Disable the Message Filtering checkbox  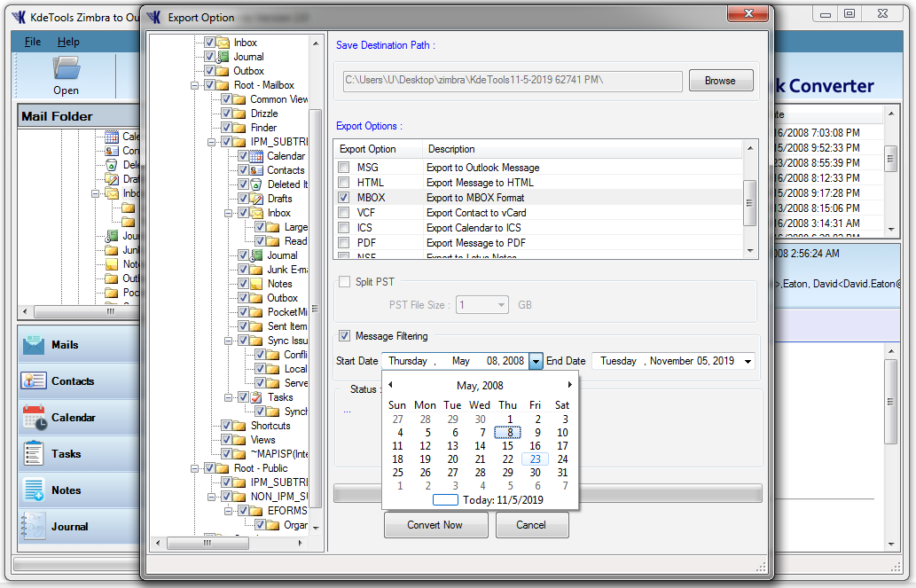[344, 336]
